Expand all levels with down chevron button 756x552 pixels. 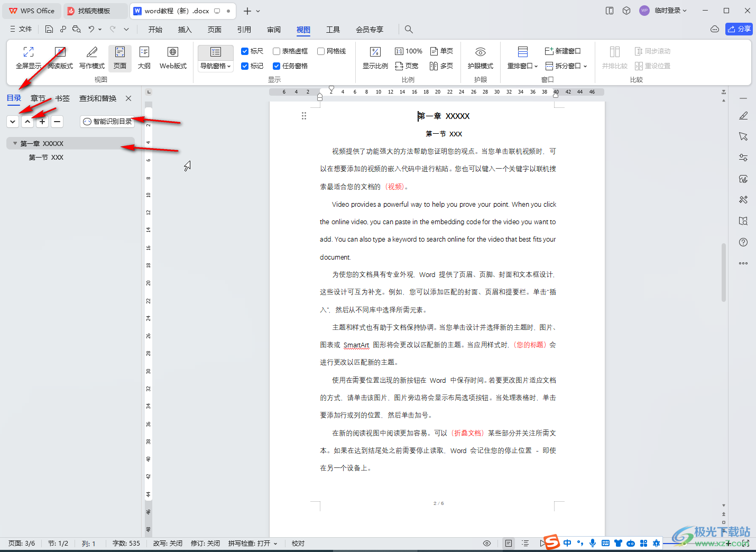tap(13, 122)
